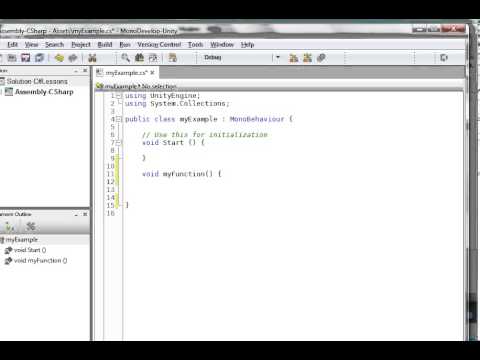Click the 'void Start ()' code line
Image resolution: width=480 pixels, height=360 pixels.
(173, 143)
